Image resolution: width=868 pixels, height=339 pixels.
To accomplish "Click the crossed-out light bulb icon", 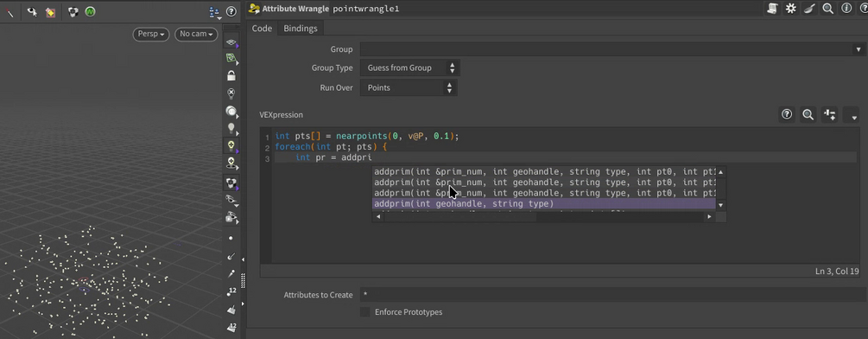I will [231, 93].
